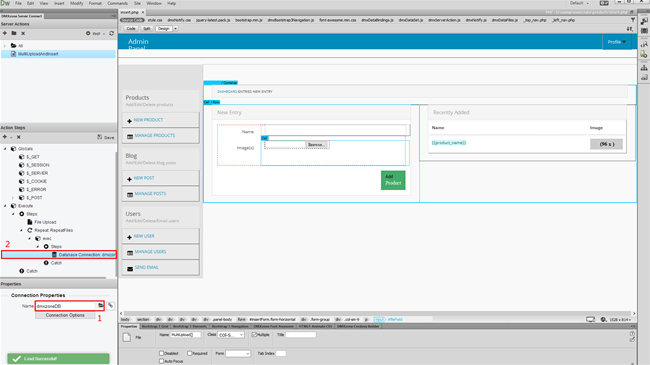Select Database Connection step in tree
Screen dimensions: 650x365
click(x=59, y=255)
